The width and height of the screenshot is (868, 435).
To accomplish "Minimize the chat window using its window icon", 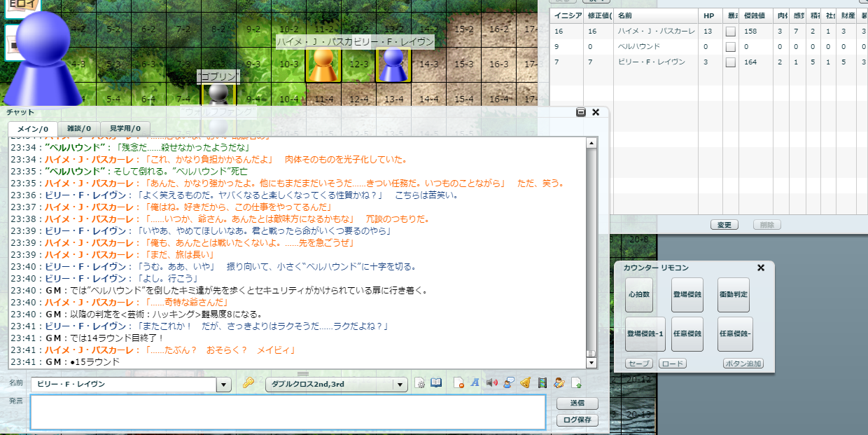I will click(581, 112).
